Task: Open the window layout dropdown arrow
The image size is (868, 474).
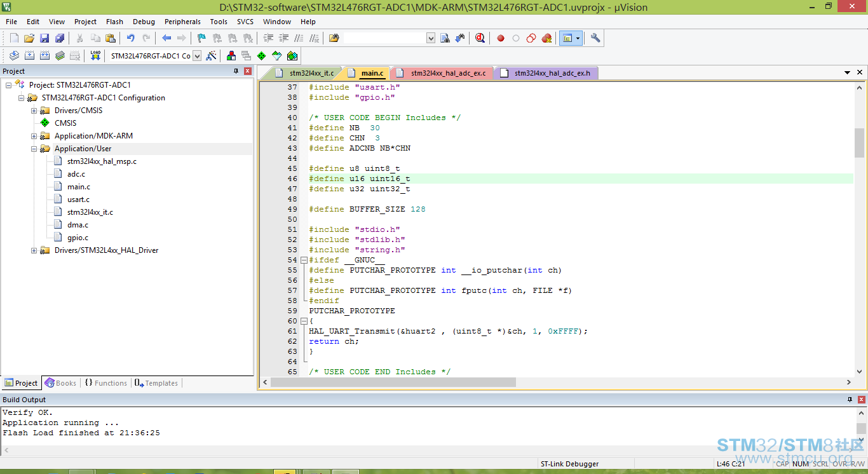Action: coord(578,38)
